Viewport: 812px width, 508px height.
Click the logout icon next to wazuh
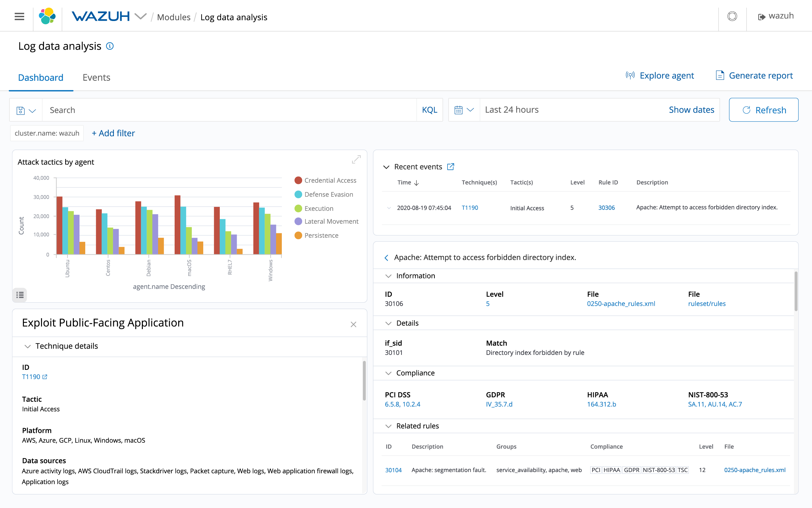[x=761, y=16]
